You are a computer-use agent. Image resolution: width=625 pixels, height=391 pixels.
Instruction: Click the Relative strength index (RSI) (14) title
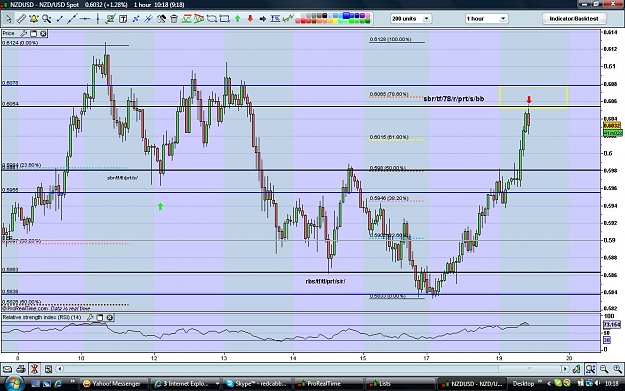pyautogui.click(x=42, y=317)
